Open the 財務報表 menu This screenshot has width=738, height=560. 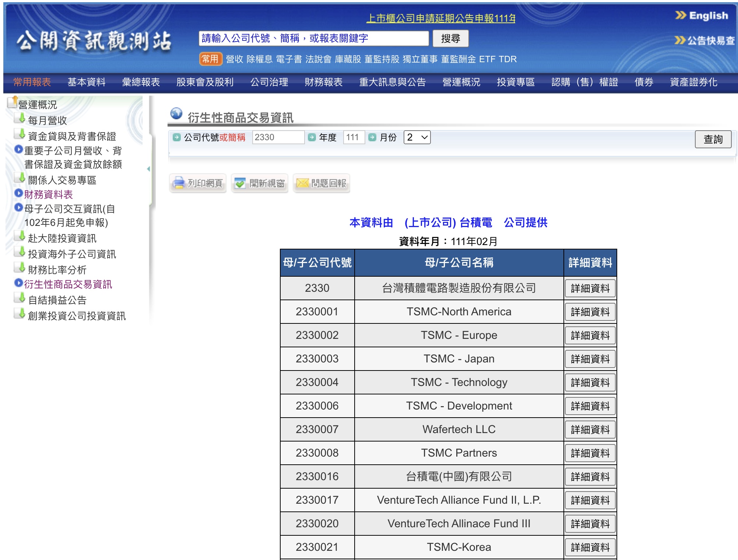[324, 82]
